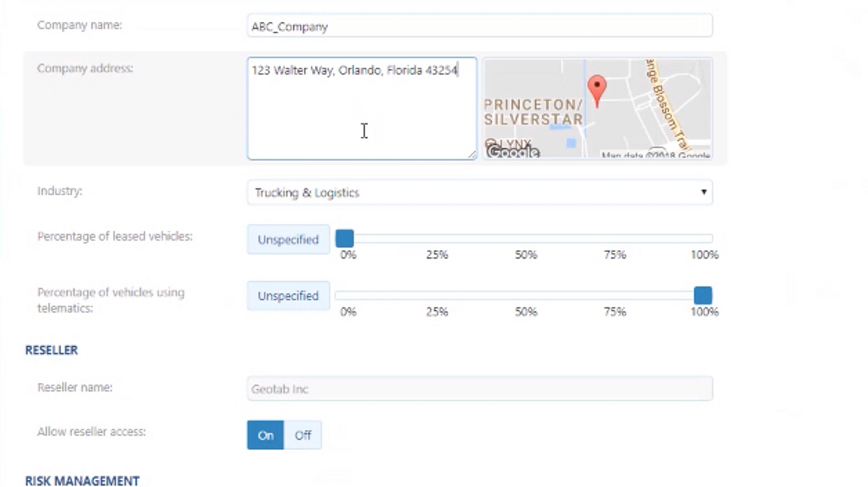Click telematics slider track at 25%
This screenshot has width=868, height=487.
(437, 295)
